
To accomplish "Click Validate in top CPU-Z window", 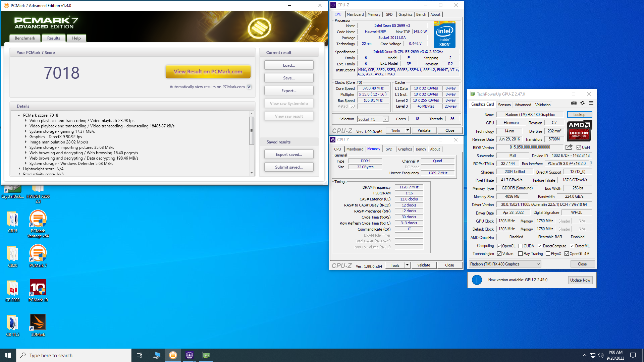I will point(424,130).
